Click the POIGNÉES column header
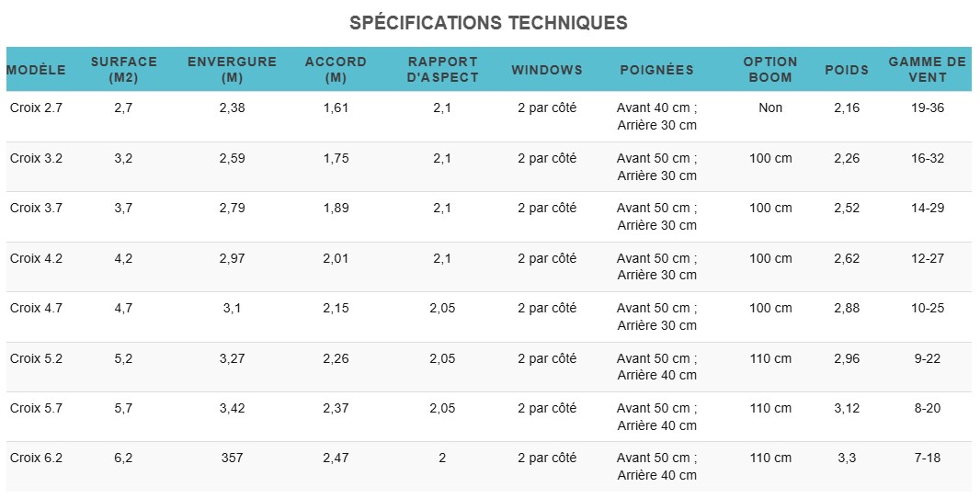 [657, 70]
